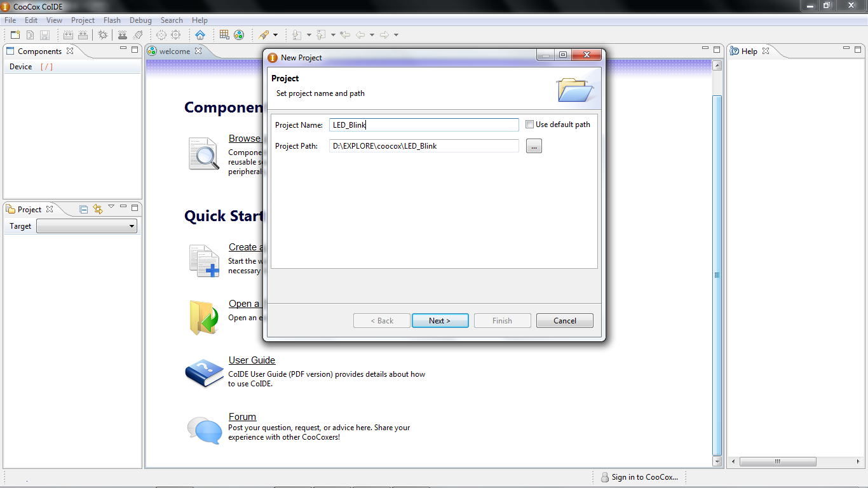Close the welcome tab
The image size is (868, 488).
coord(198,51)
